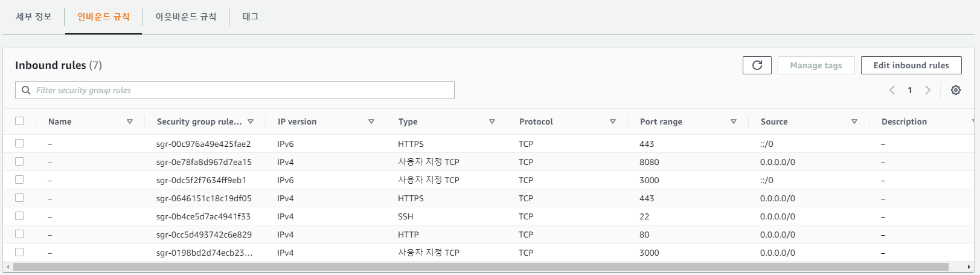Sort by IP version column arrow
Screen dimensions: 980x275
[x=371, y=121]
